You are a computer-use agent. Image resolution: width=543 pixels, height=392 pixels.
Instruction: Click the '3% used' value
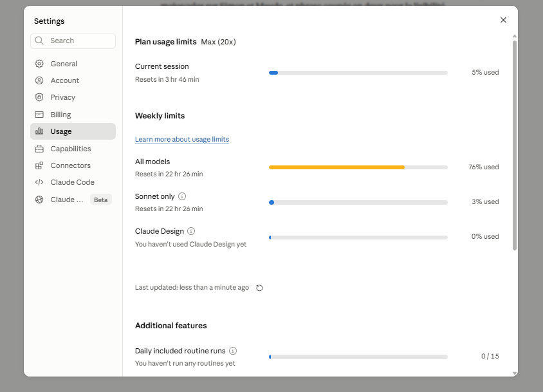[x=485, y=201]
